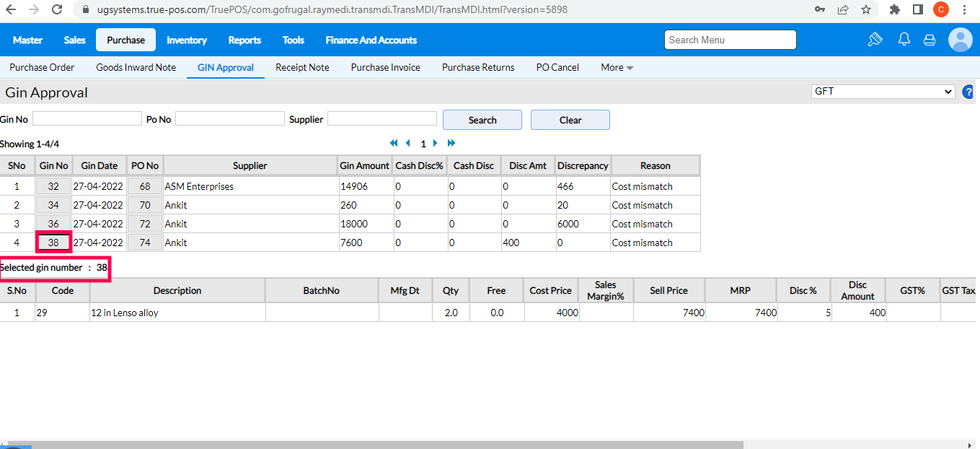Switch to the Purchase Invoice tab
980x449 pixels.
click(385, 68)
